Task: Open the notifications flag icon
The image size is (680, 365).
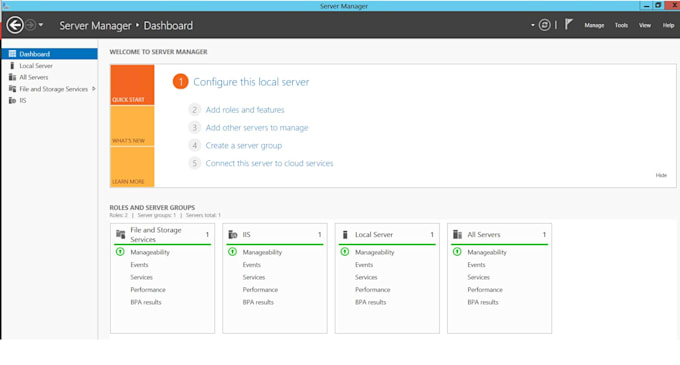Action: point(569,25)
